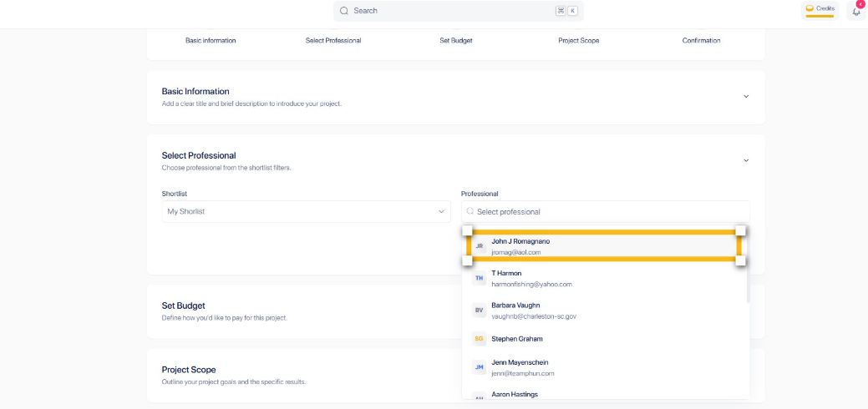Click the TH avatar for T Harmon
This screenshot has height=409, width=868.
480,278
